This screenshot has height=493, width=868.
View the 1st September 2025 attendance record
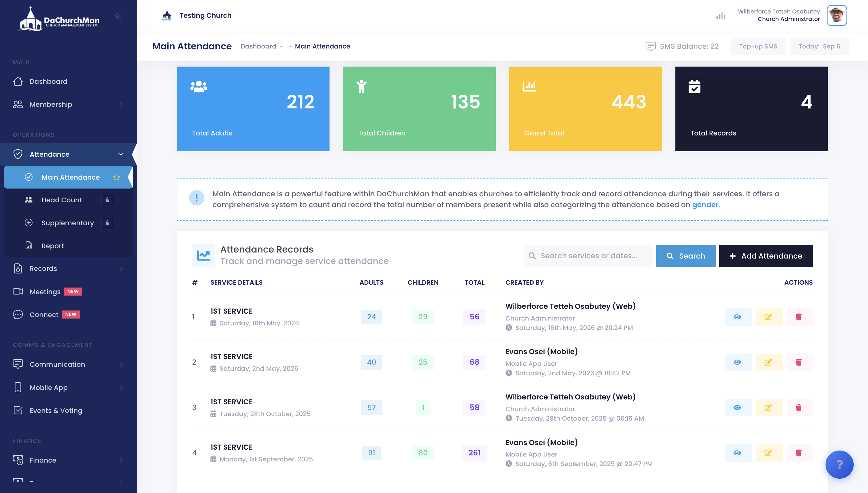[738, 453]
